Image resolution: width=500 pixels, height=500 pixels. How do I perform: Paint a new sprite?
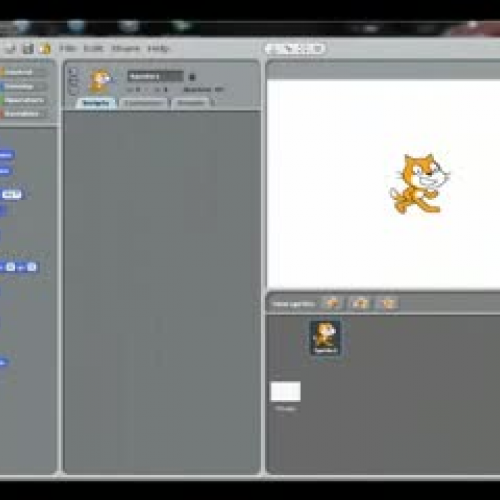[x=333, y=303]
